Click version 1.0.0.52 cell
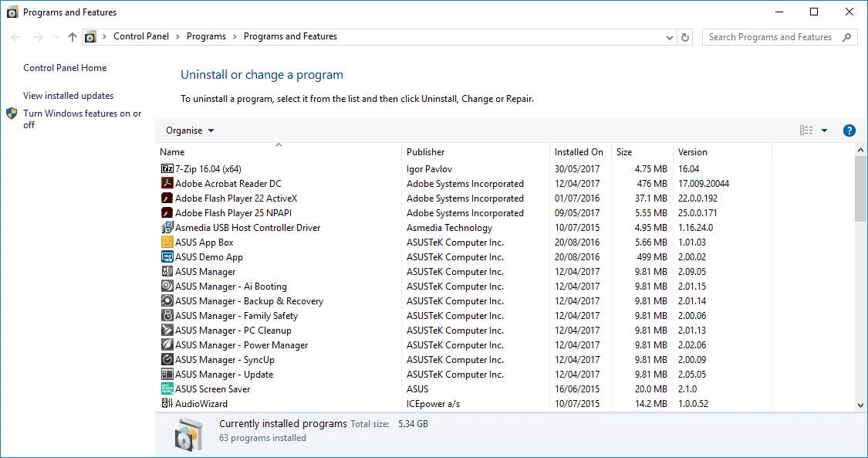Image resolution: width=868 pixels, height=458 pixels. (693, 404)
